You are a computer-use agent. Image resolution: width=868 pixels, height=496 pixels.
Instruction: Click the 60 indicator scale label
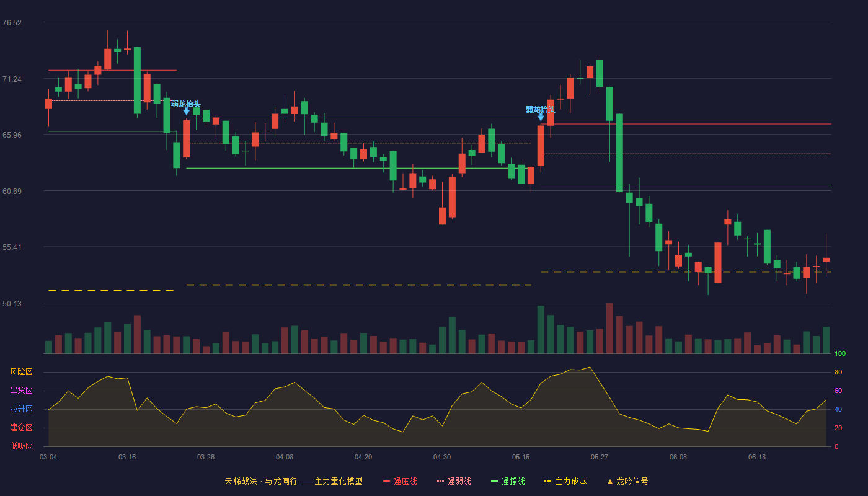(x=838, y=391)
